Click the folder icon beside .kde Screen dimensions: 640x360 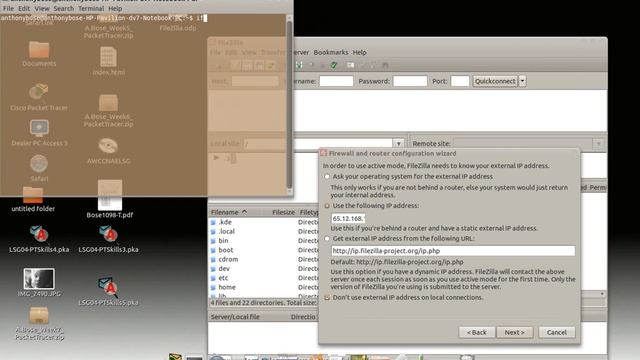(213, 222)
